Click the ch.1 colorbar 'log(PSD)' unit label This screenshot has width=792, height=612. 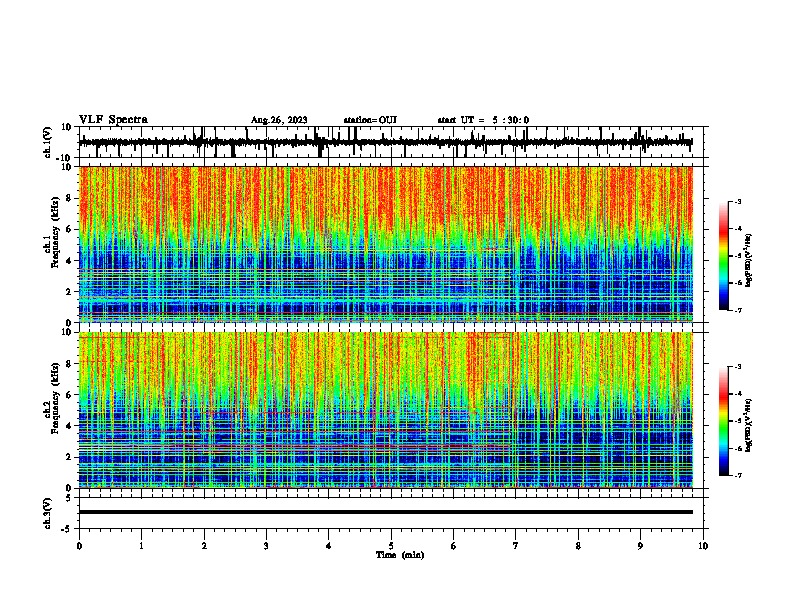coord(749,261)
